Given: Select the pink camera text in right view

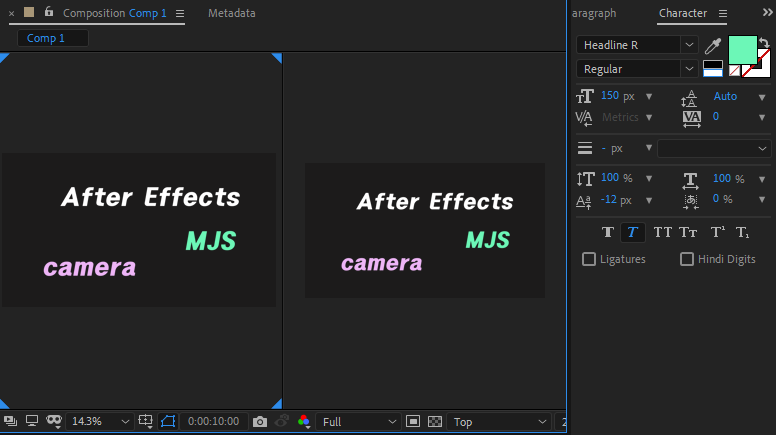Looking at the screenshot, I should coord(382,263).
